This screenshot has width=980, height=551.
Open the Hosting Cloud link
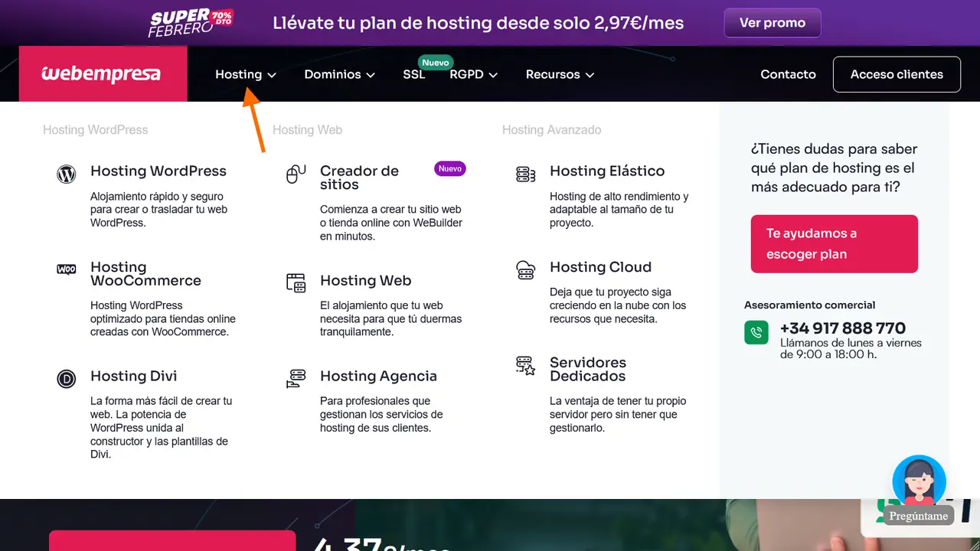pos(600,266)
